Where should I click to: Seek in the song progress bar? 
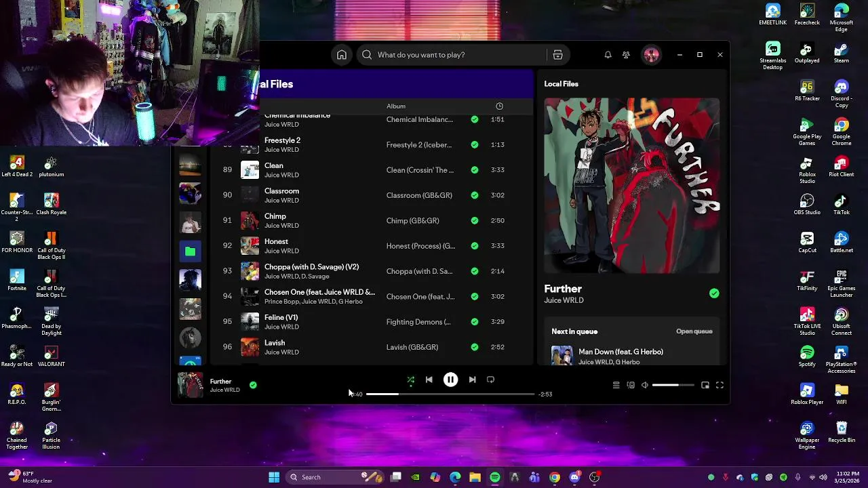pos(450,394)
